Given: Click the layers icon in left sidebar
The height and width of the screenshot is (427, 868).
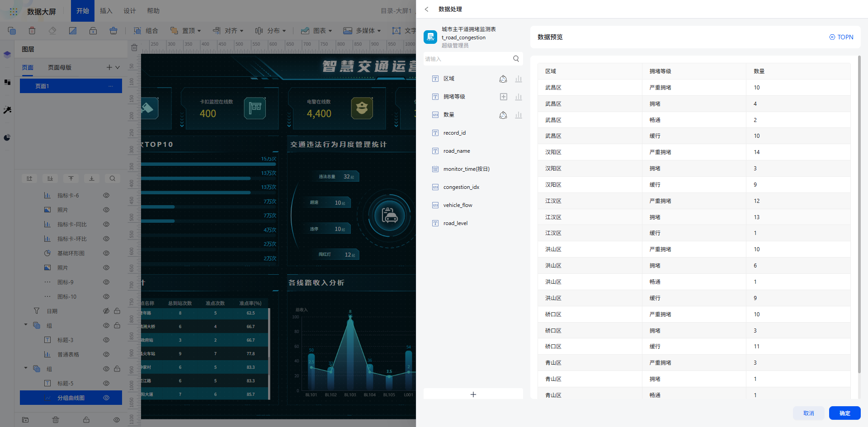Looking at the screenshot, I should 7,55.
